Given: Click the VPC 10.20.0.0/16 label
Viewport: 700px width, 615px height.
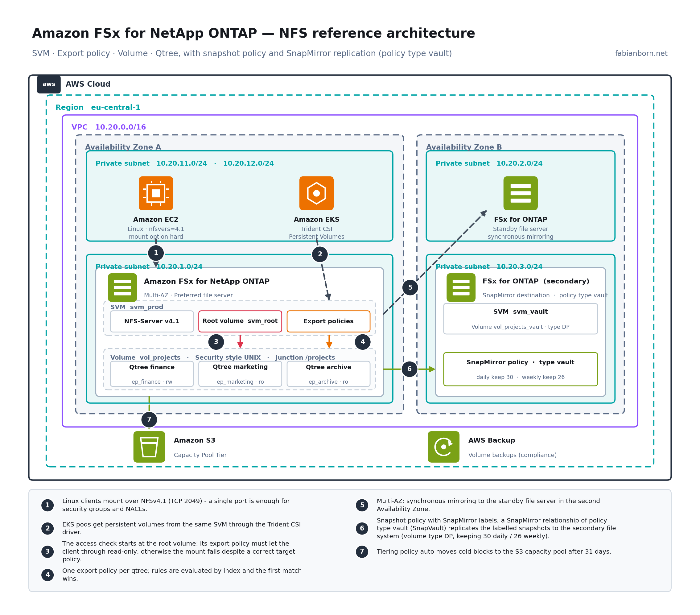Looking at the screenshot, I should click(x=109, y=127).
